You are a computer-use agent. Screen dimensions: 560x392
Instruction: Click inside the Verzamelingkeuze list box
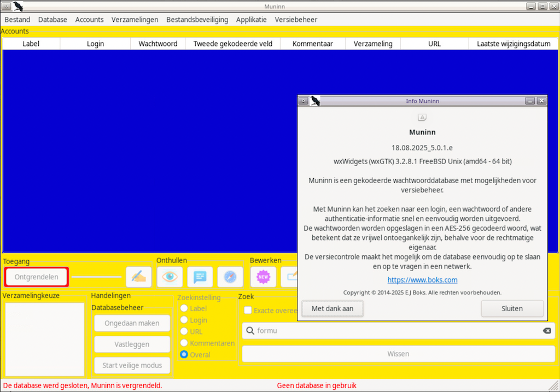[x=45, y=339]
